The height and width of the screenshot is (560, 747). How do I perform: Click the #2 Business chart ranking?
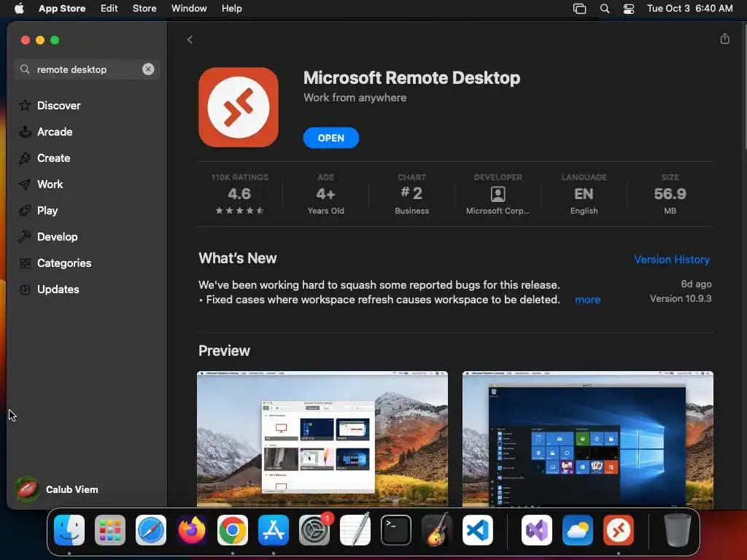(411, 194)
